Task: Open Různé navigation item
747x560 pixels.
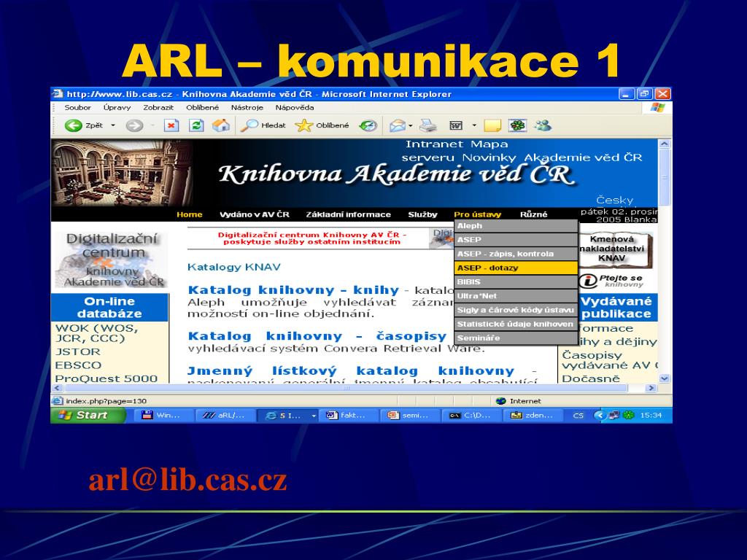Action: 533,214
